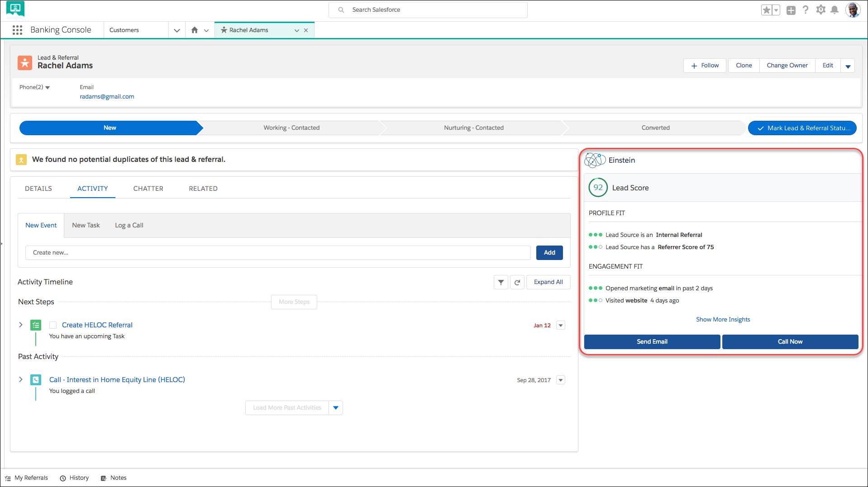Viewport: 868px width, 487px height.
Task: Click the More Steps button
Action: (x=294, y=302)
